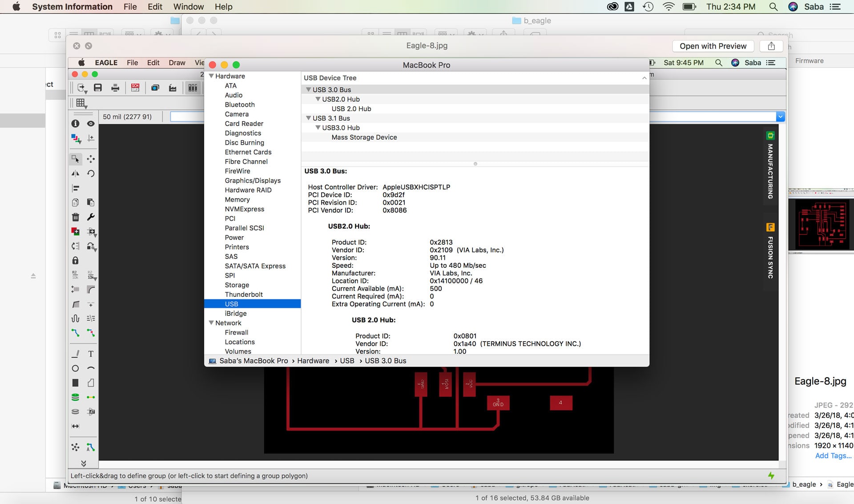Select the Arc drawing tool
The height and width of the screenshot is (504, 854).
click(x=91, y=368)
